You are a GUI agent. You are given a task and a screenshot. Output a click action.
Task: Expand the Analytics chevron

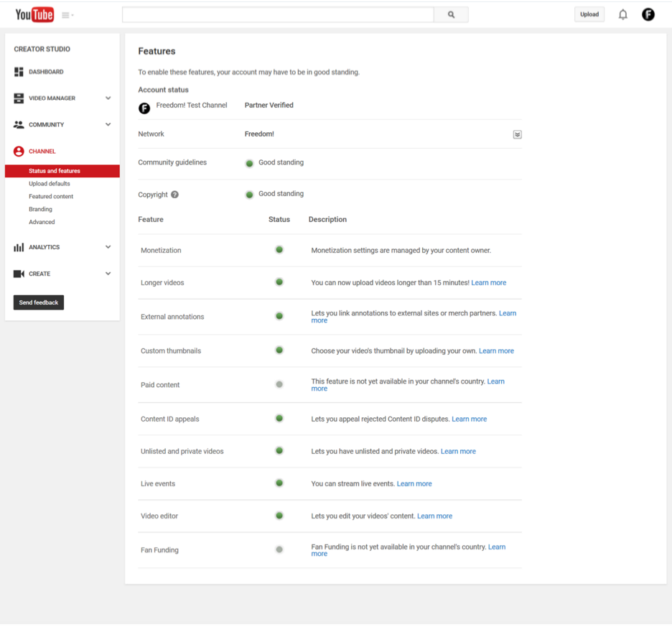pyautogui.click(x=108, y=247)
